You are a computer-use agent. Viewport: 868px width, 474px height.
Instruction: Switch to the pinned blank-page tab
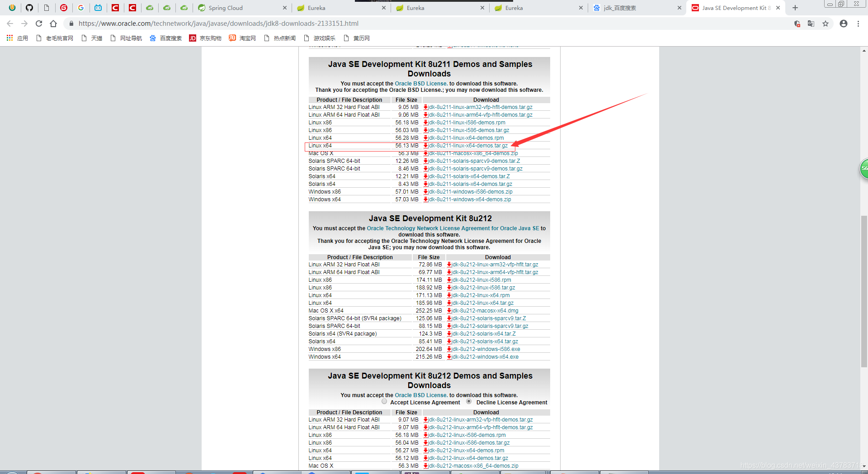[47, 8]
